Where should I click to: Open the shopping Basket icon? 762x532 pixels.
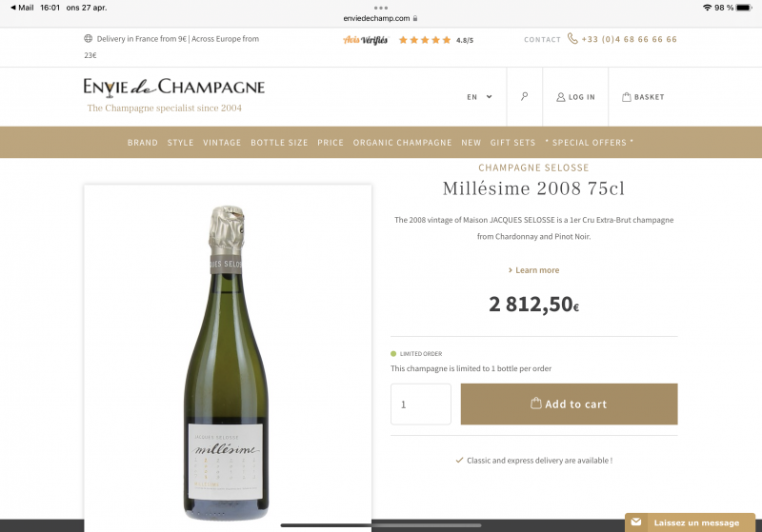pos(627,97)
